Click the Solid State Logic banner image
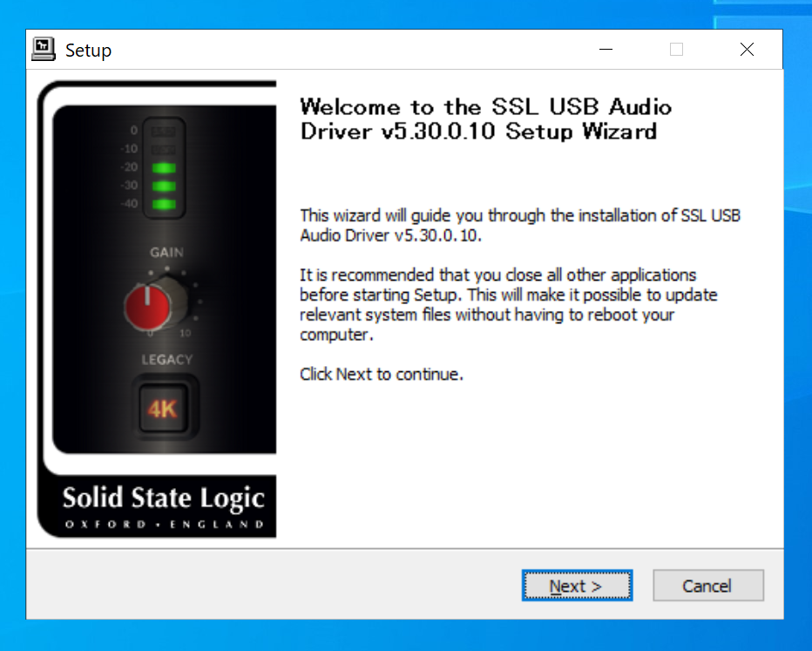Viewport: 812px width, 651px height. [x=157, y=309]
